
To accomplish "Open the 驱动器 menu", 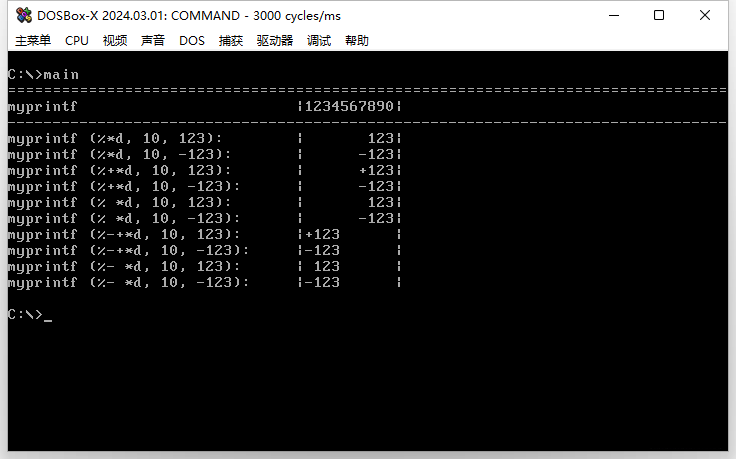I will click(275, 41).
